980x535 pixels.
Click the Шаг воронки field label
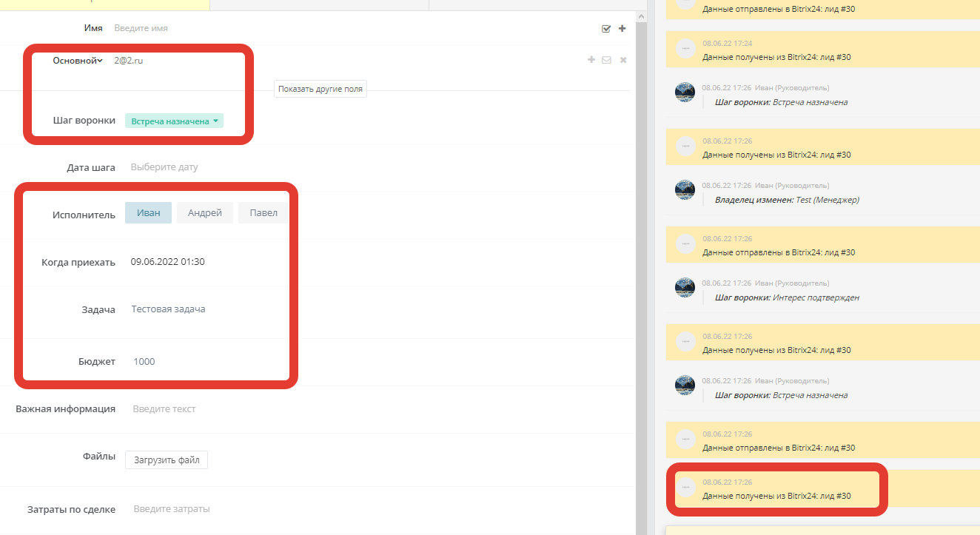pyautogui.click(x=84, y=121)
